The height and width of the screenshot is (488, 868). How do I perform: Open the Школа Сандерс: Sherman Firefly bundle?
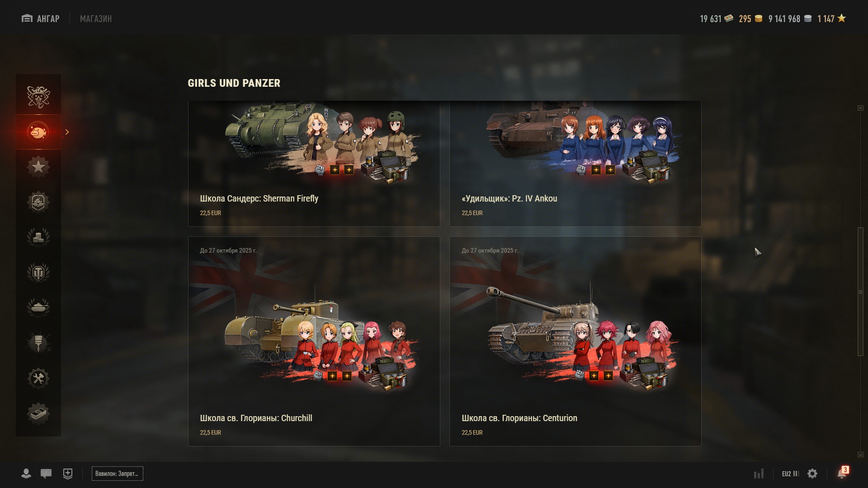pos(314,164)
